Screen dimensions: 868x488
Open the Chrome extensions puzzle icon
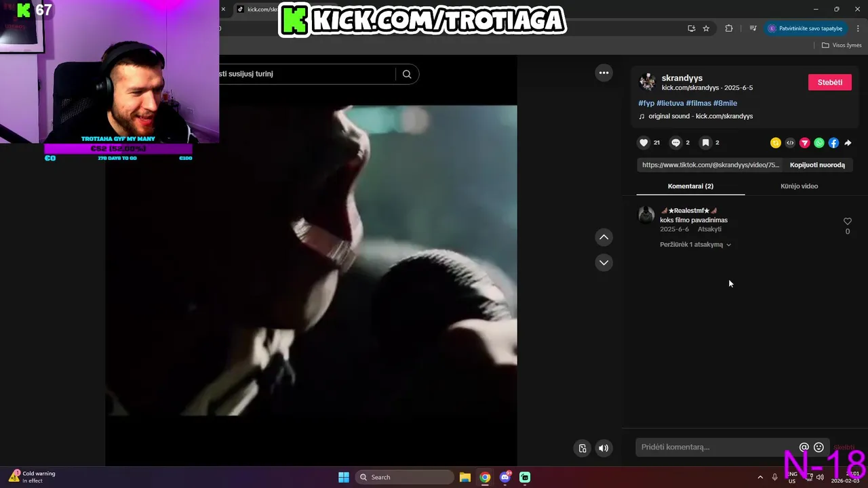[x=729, y=28]
